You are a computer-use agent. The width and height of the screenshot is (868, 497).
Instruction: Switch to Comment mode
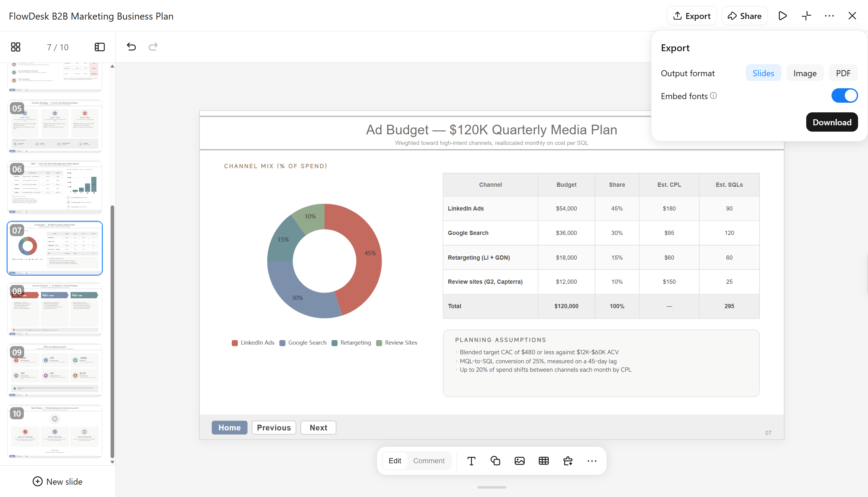[x=429, y=461]
